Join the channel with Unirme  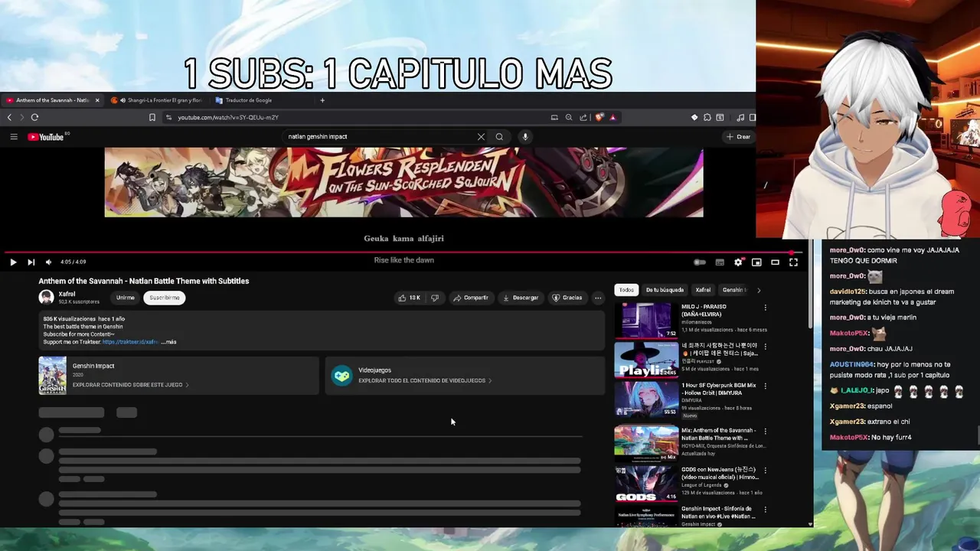[126, 298]
